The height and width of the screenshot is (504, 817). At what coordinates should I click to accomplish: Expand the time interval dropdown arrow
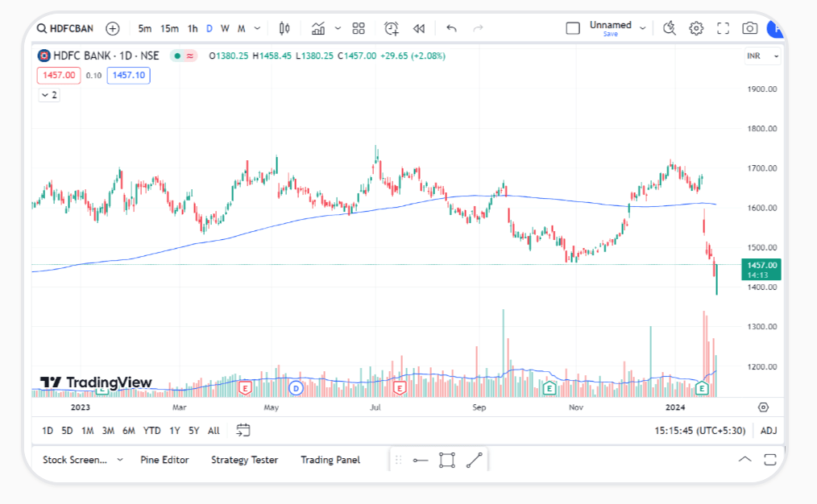click(257, 28)
